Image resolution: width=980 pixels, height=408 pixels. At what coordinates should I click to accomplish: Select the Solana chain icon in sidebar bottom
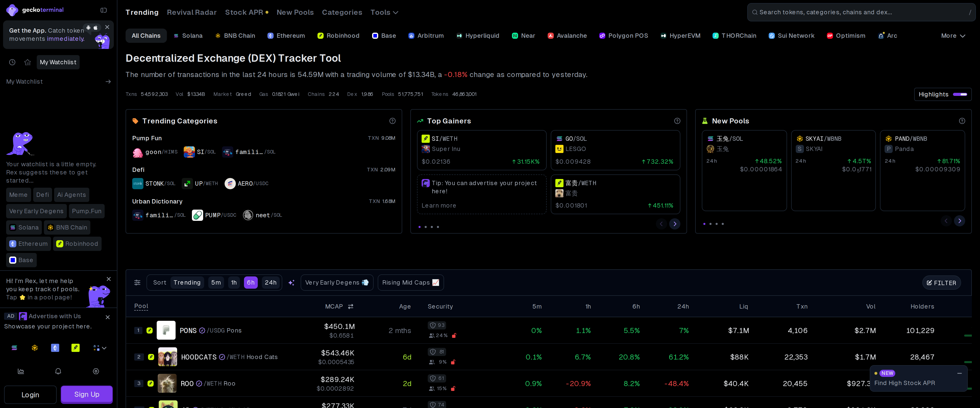[15, 348]
